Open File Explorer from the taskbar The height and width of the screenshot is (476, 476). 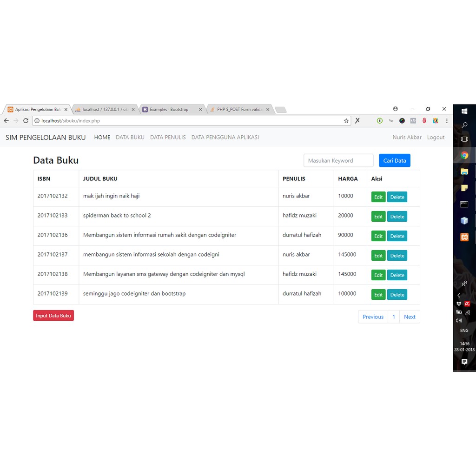click(x=464, y=172)
